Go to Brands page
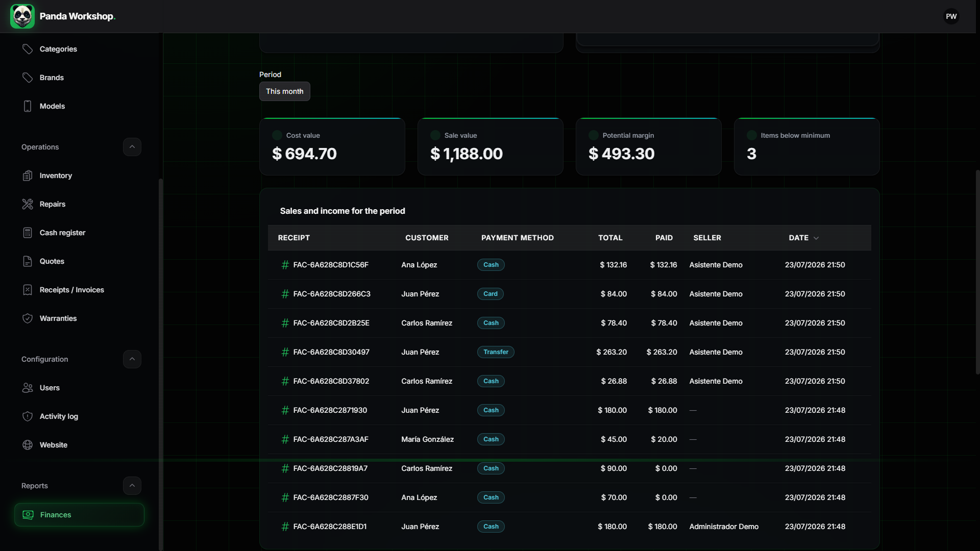Image resolution: width=980 pixels, height=551 pixels. (x=79, y=78)
